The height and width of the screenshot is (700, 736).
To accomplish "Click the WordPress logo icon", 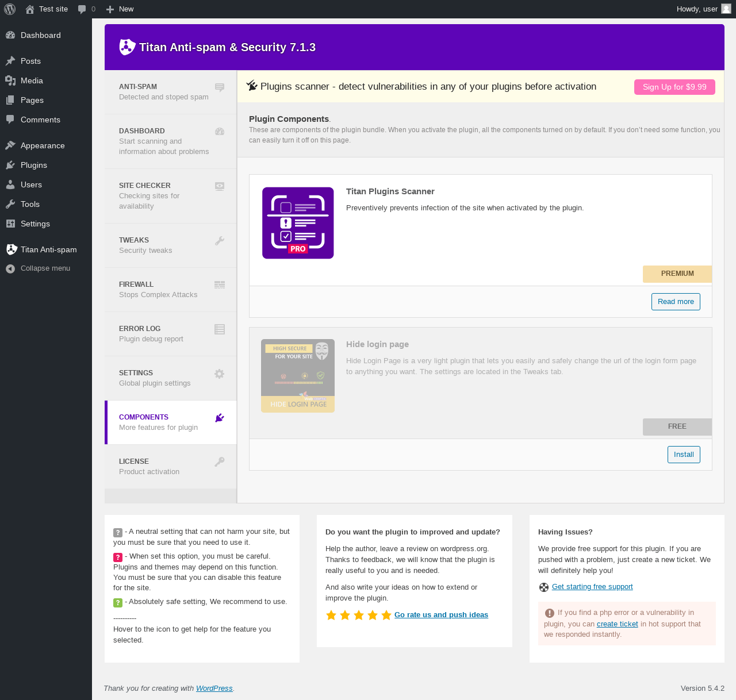I will coord(10,9).
